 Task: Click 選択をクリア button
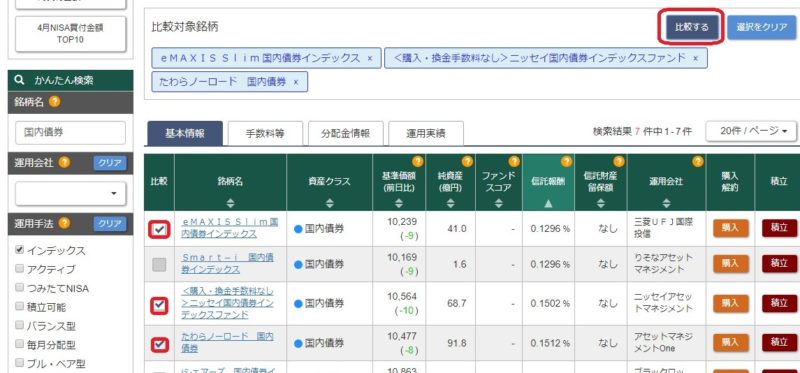[x=762, y=27]
